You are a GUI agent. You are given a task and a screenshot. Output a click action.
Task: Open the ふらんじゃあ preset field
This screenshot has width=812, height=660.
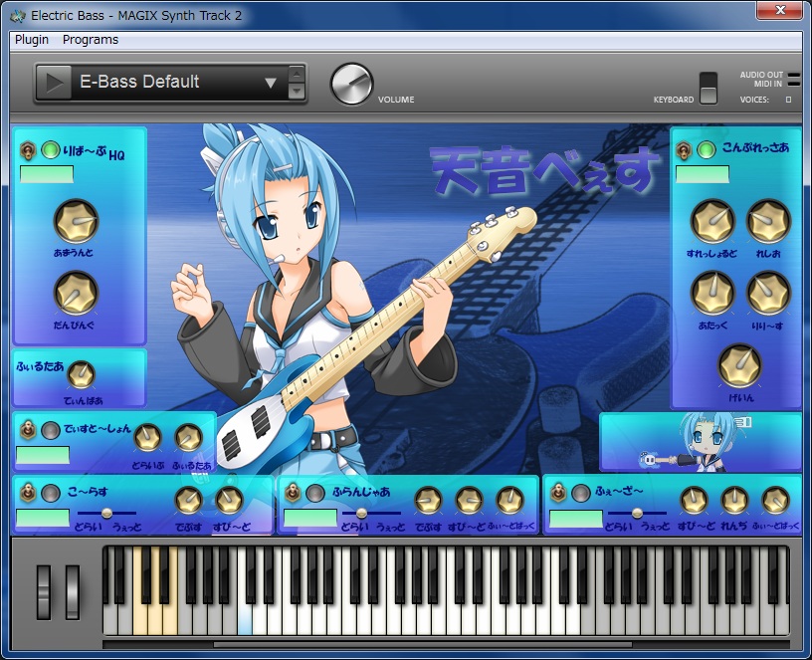tap(310, 518)
